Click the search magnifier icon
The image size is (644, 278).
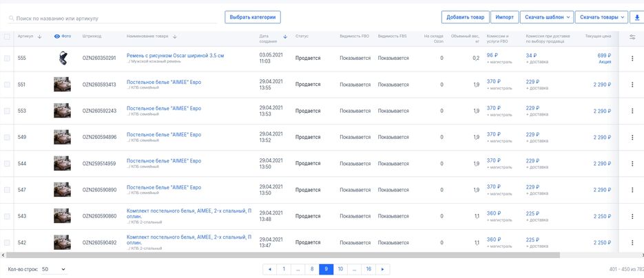tap(12, 19)
